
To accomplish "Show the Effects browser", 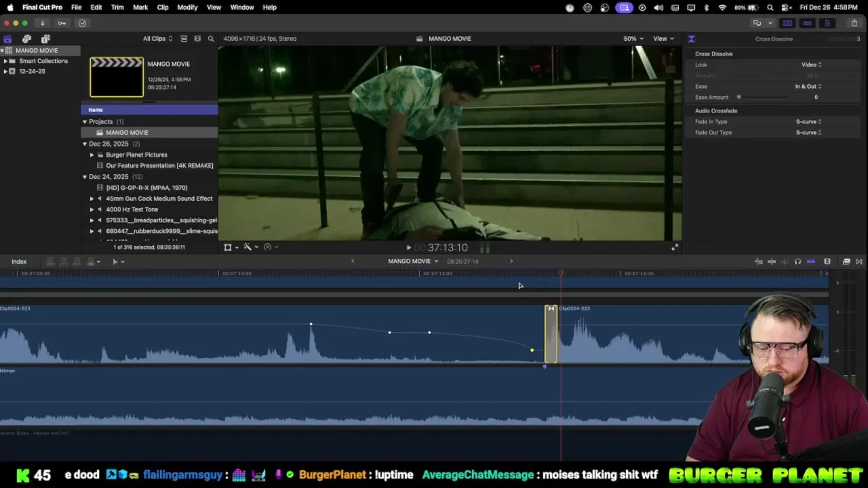I will [846, 262].
